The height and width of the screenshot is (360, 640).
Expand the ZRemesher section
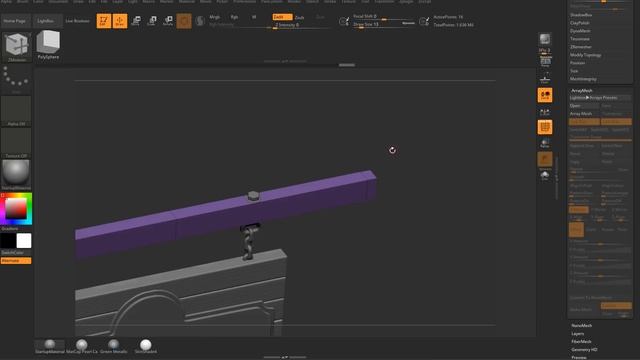pyautogui.click(x=581, y=47)
